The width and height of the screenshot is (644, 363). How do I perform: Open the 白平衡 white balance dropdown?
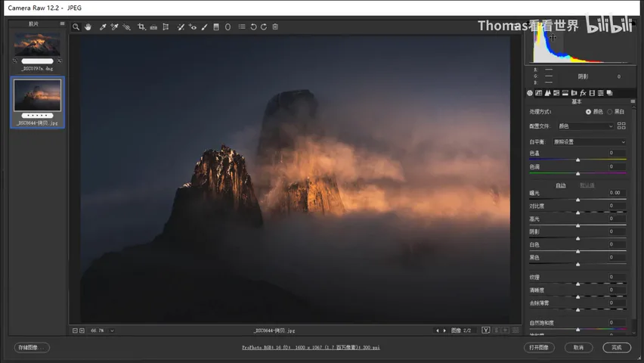pyautogui.click(x=590, y=142)
